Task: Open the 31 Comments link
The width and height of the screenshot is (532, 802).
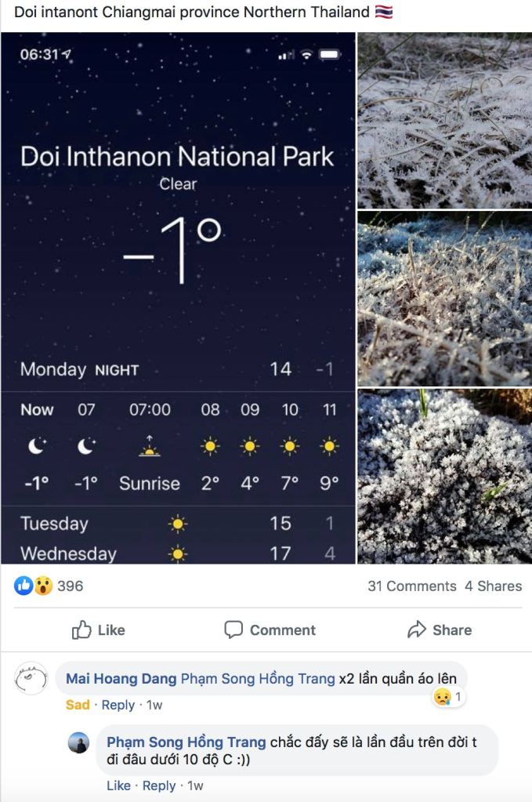Action: click(x=411, y=586)
